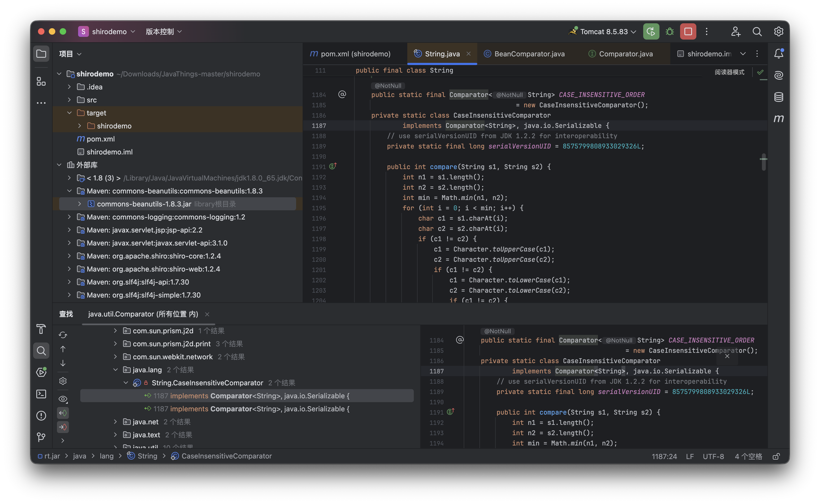Open the Git branch tool window
Image resolution: width=820 pixels, height=504 pixels.
point(41,437)
